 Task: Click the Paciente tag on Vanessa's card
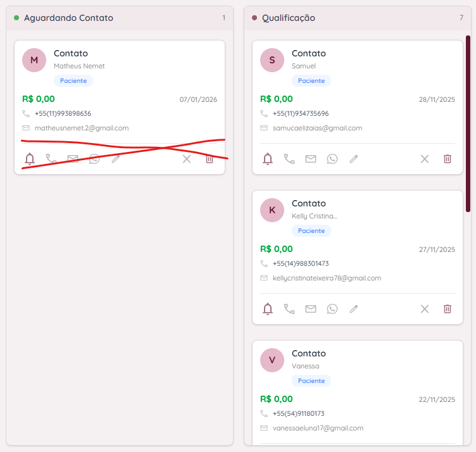311,381
